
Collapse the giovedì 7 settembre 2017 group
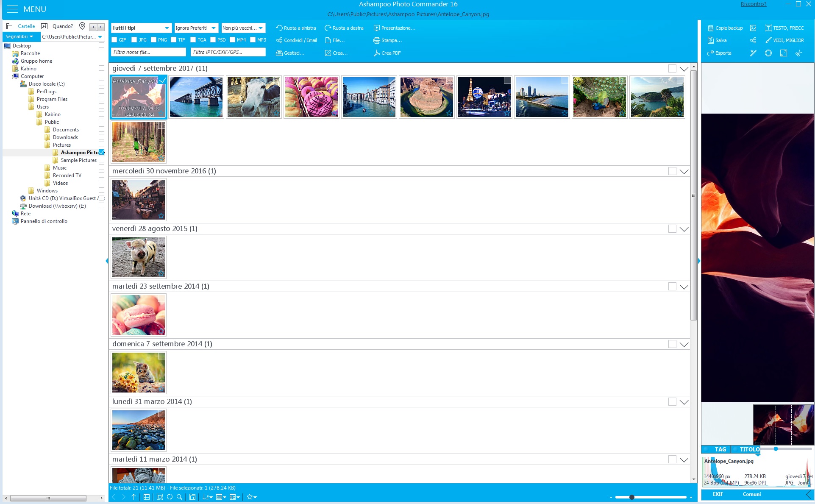click(684, 69)
